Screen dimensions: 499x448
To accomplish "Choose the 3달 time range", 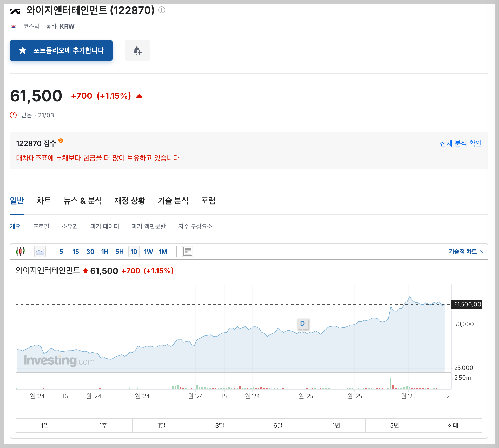I will [x=220, y=425].
